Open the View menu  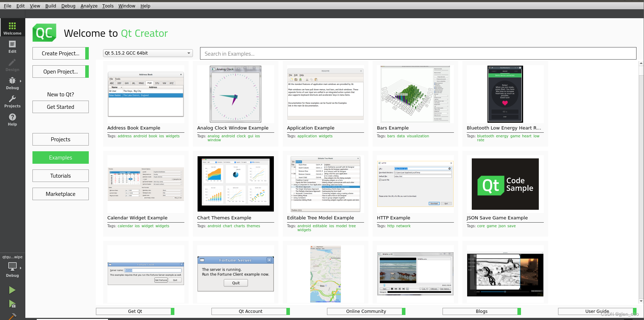click(x=35, y=6)
